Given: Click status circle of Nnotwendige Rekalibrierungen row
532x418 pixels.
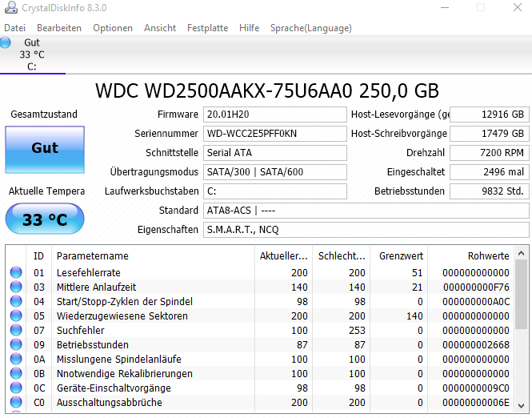Looking at the screenshot, I should tap(16, 373).
